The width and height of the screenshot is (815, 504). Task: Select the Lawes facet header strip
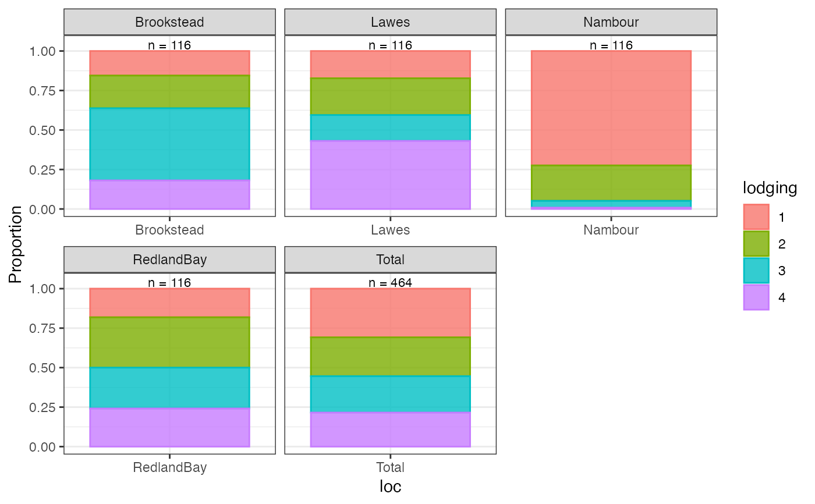(x=391, y=22)
